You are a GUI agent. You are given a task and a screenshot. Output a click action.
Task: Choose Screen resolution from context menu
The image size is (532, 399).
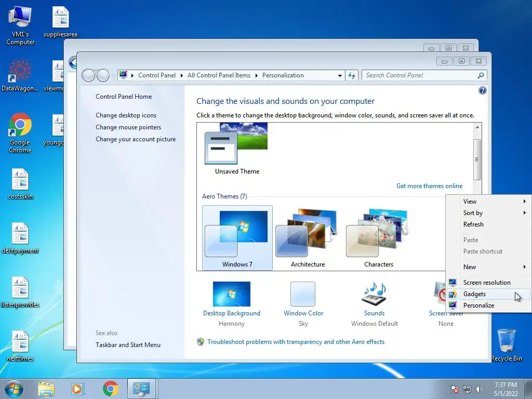488,282
